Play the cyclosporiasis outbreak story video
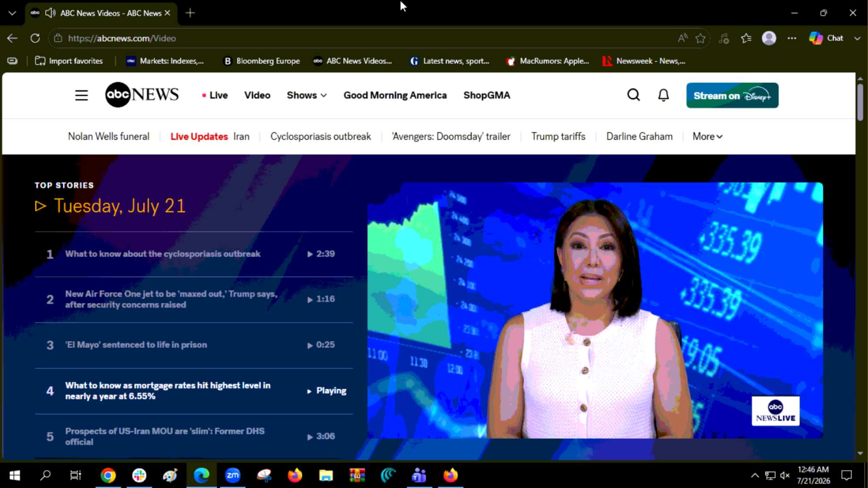Viewport: 868px width, 488px height. pos(194,254)
